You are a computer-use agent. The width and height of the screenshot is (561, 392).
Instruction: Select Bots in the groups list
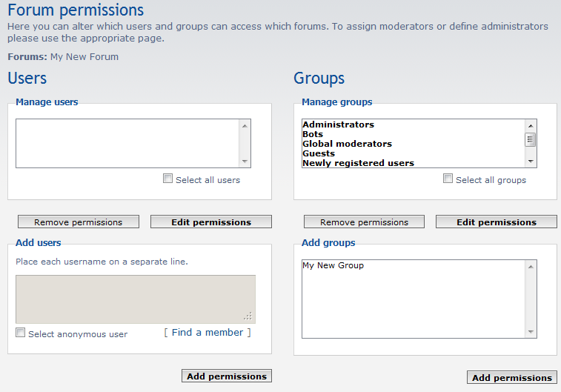click(x=313, y=134)
